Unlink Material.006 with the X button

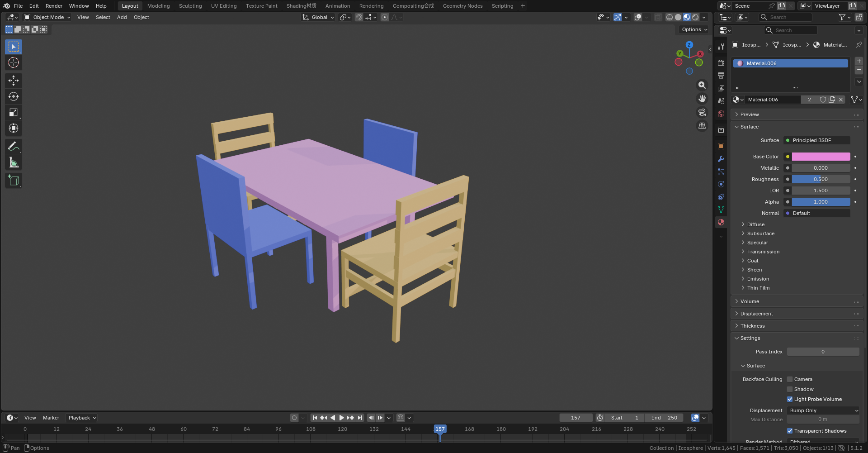tap(841, 100)
